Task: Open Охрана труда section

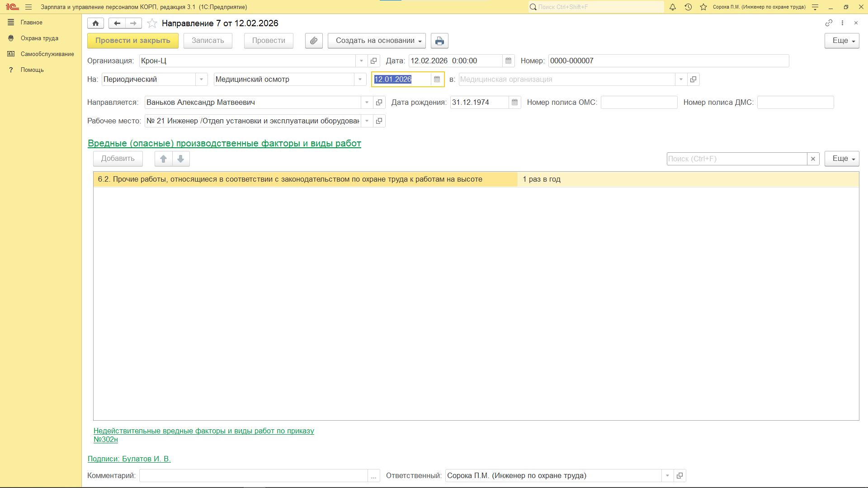Action: coord(39,38)
